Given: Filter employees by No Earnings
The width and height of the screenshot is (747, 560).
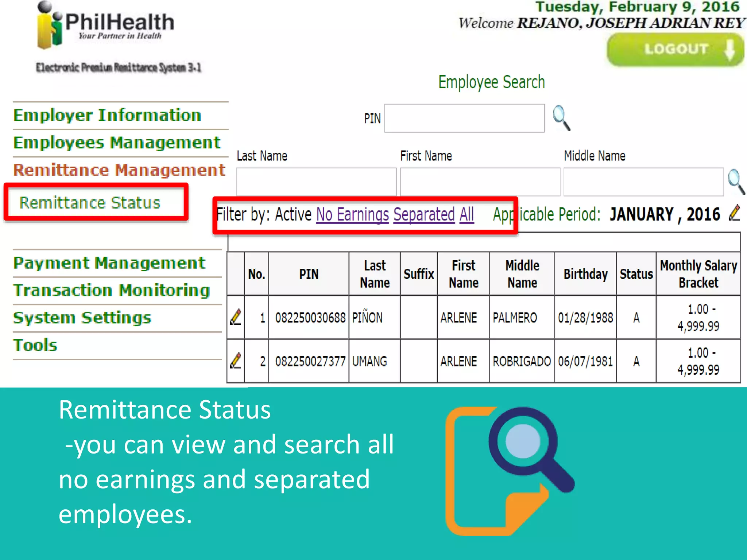Looking at the screenshot, I should (x=352, y=214).
